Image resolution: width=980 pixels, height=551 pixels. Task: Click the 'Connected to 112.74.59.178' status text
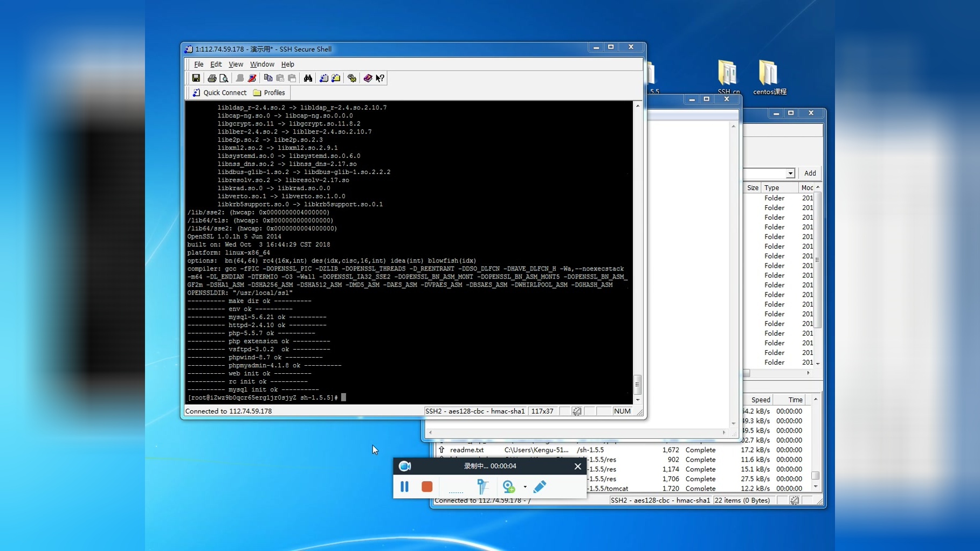pos(229,411)
